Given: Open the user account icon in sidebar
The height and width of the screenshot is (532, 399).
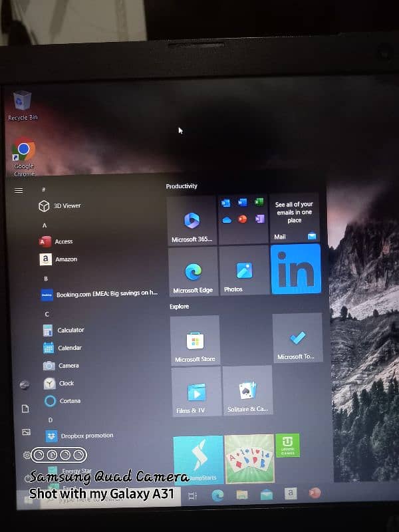Looking at the screenshot, I should [x=25, y=385].
